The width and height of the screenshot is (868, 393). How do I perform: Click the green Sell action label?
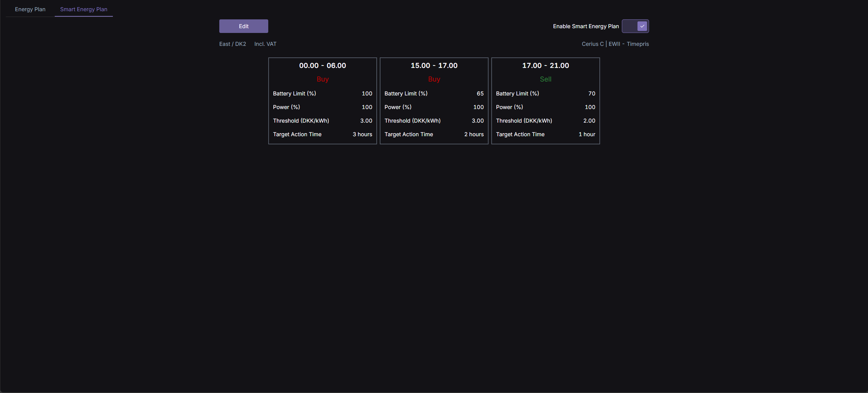(x=545, y=79)
